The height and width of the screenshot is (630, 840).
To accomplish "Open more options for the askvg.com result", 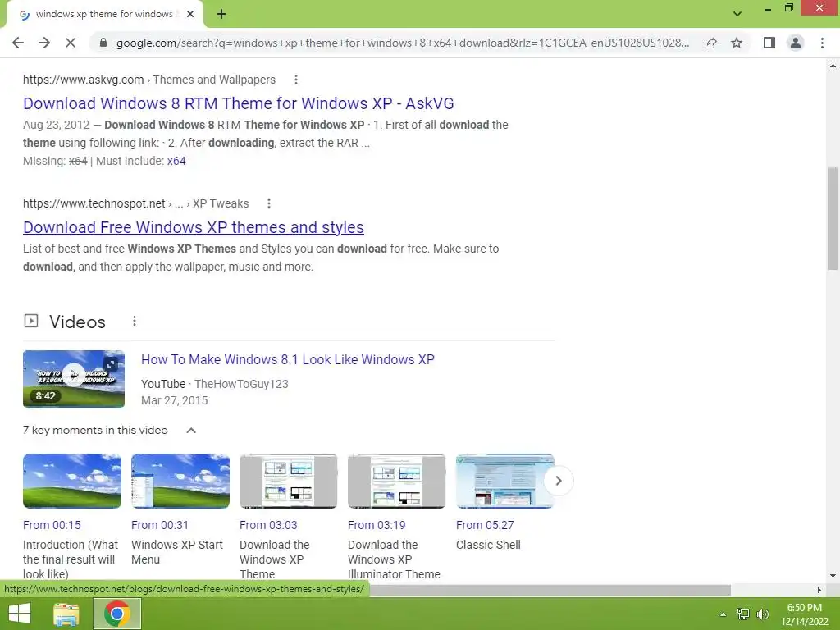I will coord(295,80).
